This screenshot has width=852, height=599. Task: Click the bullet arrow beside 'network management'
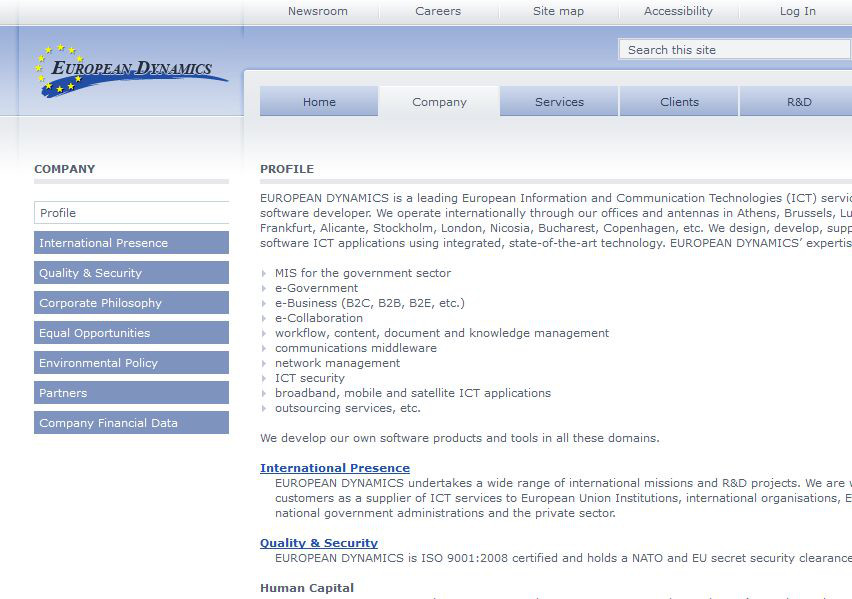click(264, 363)
